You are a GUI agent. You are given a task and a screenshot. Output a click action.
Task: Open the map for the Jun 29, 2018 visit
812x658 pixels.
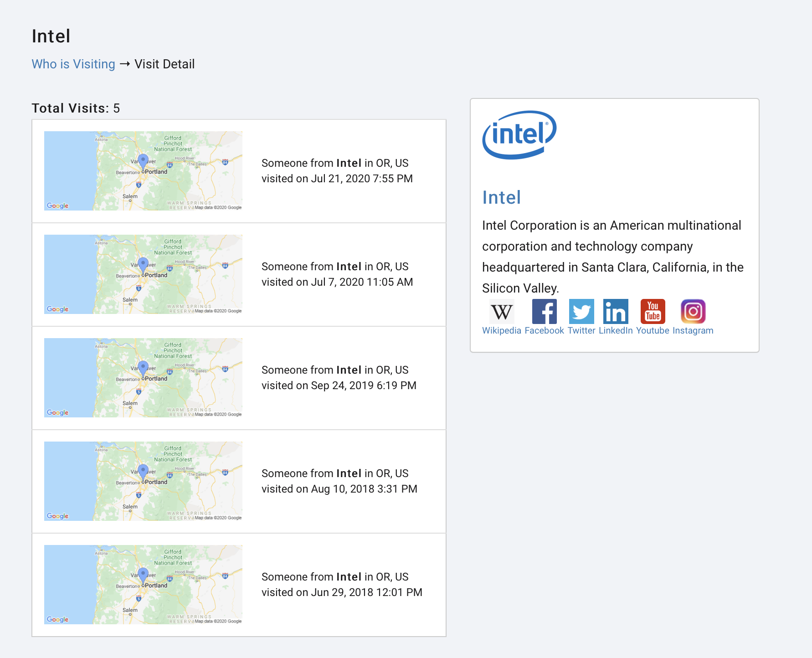(143, 585)
